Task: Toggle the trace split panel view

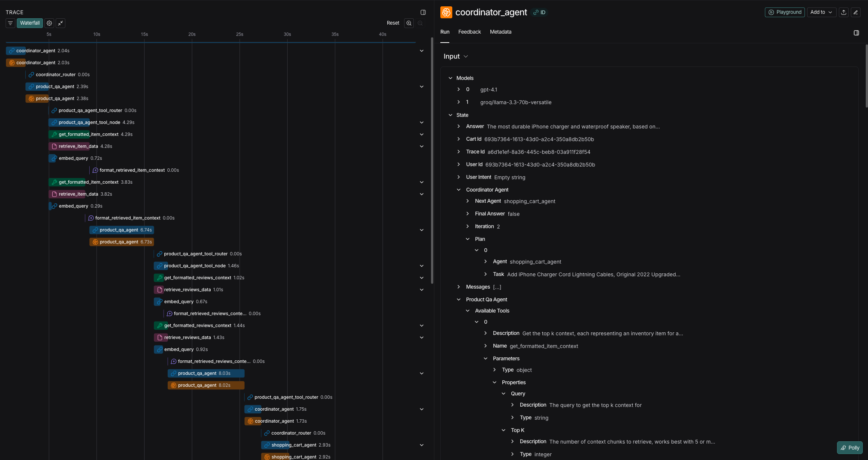Action: click(423, 12)
